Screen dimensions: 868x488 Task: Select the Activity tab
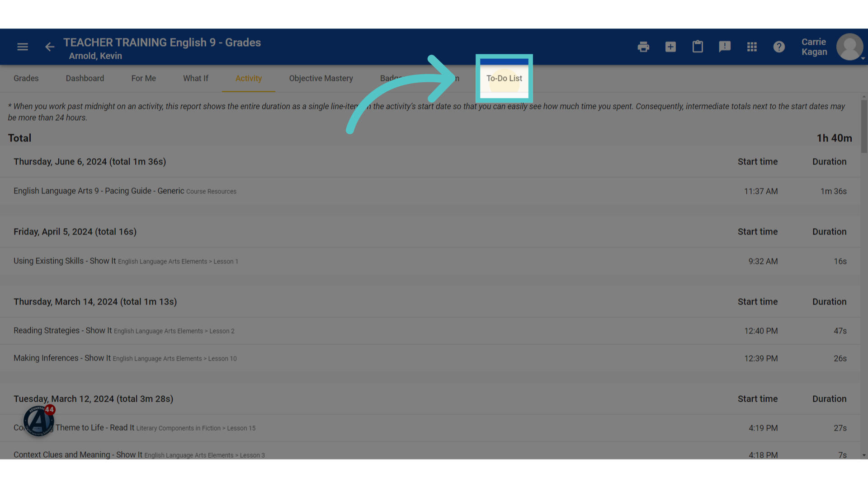click(x=249, y=78)
